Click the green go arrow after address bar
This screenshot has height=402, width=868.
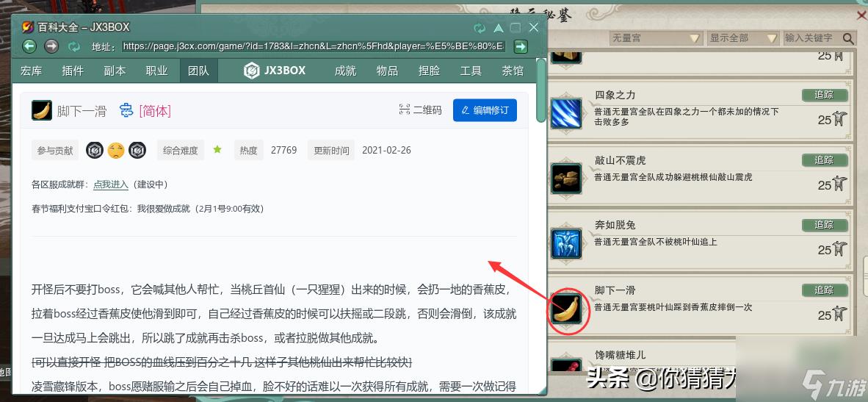point(521,46)
